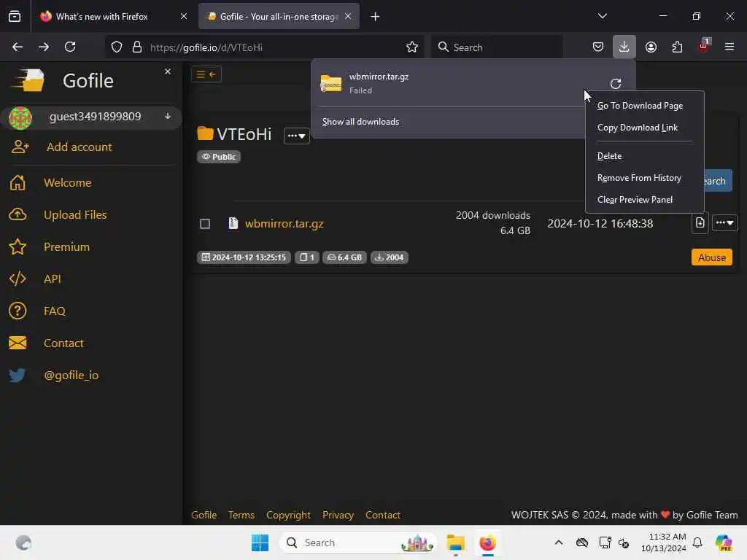Click the uBlock extension icon

point(704,46)
